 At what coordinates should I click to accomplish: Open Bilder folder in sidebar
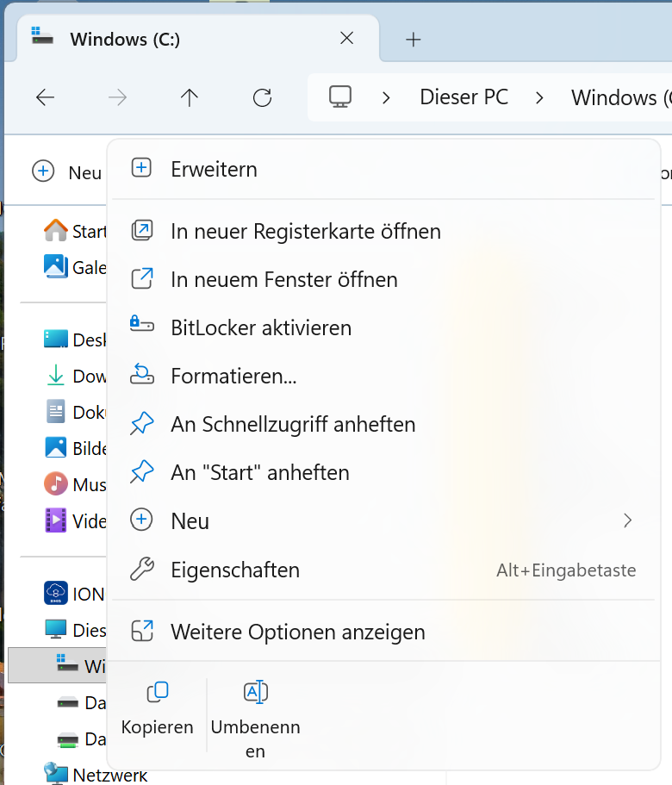click(x=75, y=448)
